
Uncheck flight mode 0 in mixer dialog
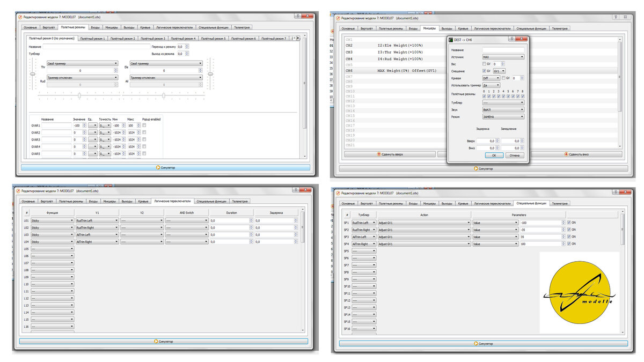point(484,96)
